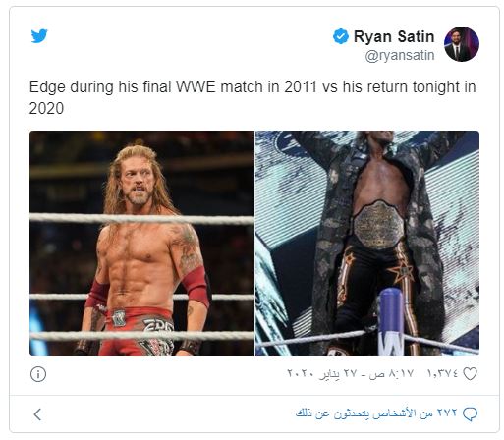This screenshot has height=440, width=504.
Task: Click the gold championship belt plate
Action: coord(378,225)
